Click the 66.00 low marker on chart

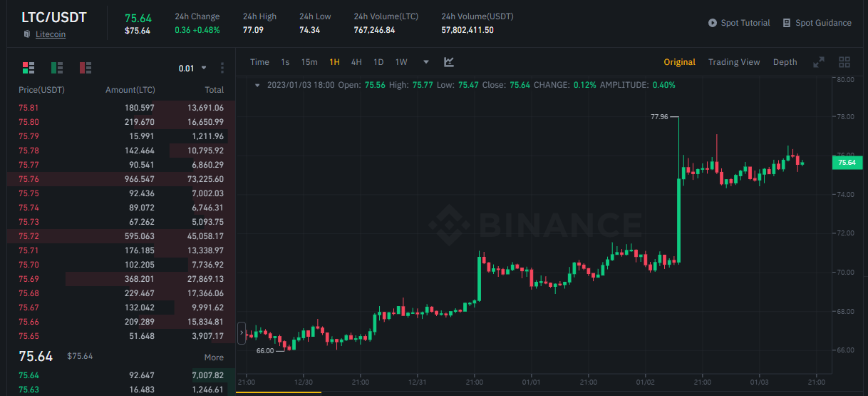pyautogui.click(x=265, y=351)
